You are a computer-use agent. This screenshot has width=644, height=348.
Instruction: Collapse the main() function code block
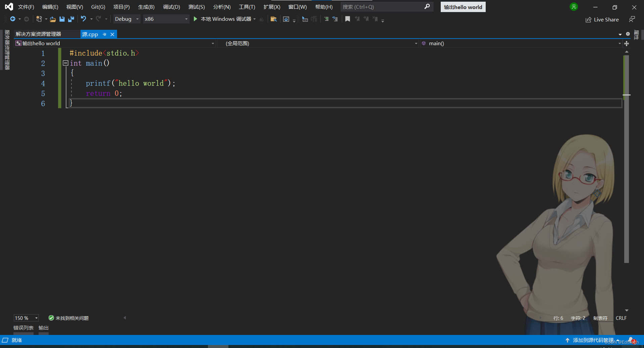66,63
